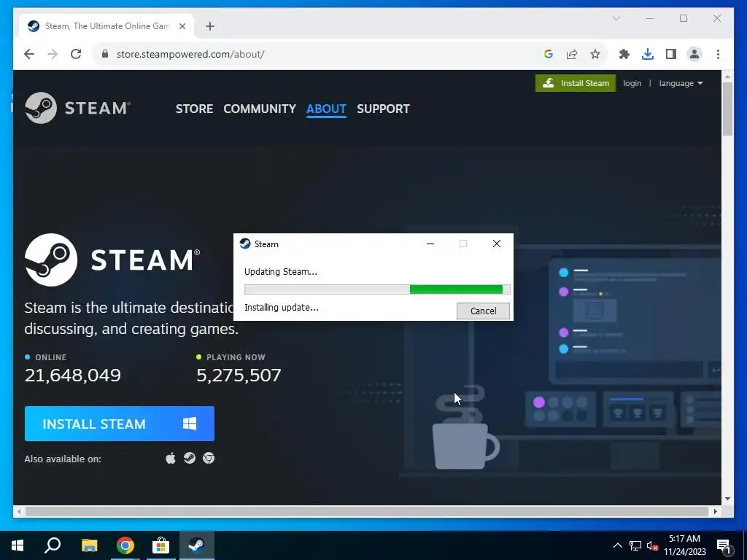This screenshot has height=560, width=747.
Task: Click the muted volume tray icon
Action: (653, 545)
